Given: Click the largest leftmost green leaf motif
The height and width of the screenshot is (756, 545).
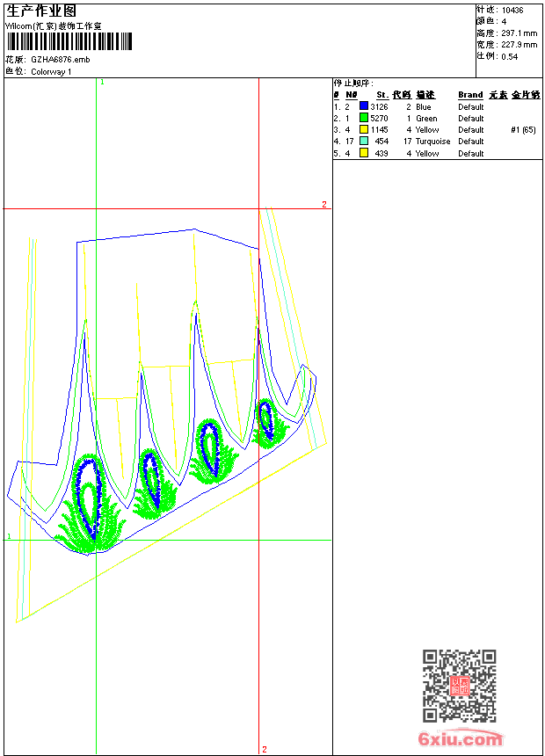Looking at the screenshot, I should [89, 510].
